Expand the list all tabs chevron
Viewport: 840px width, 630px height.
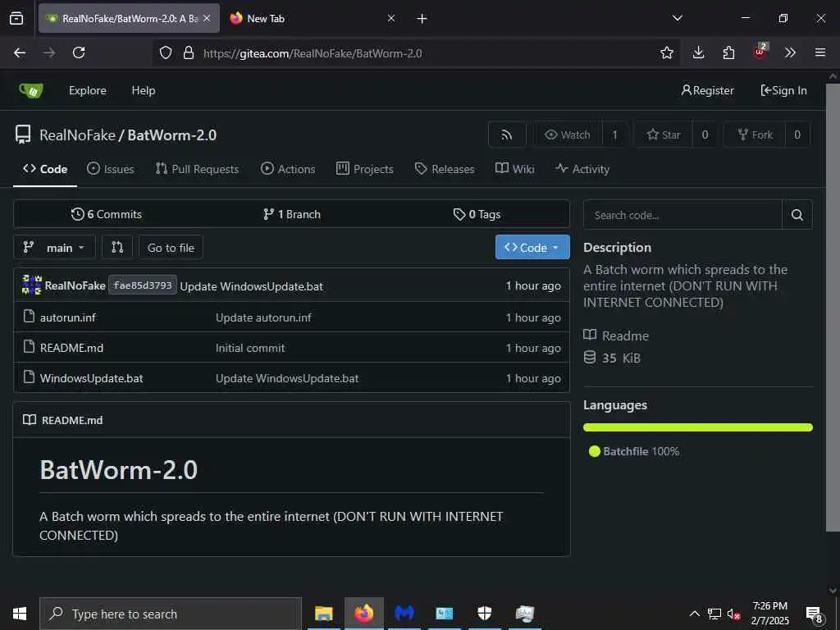point(677,18)
